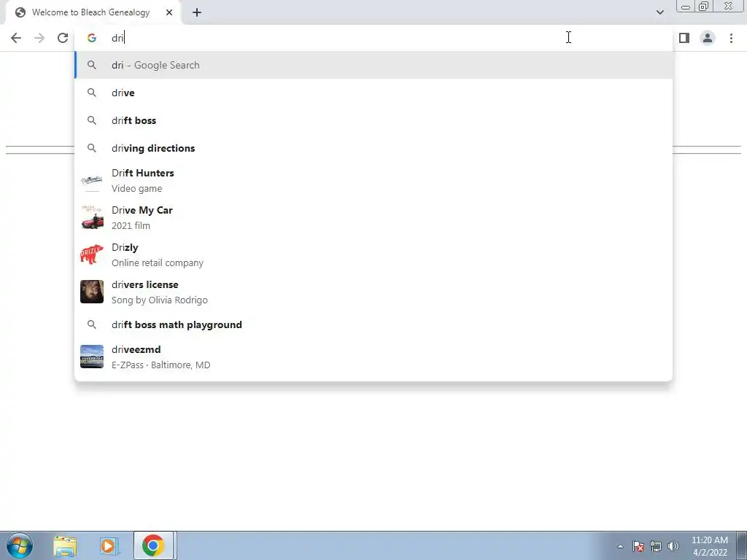Show hidden system tray icons

(620, 546)
